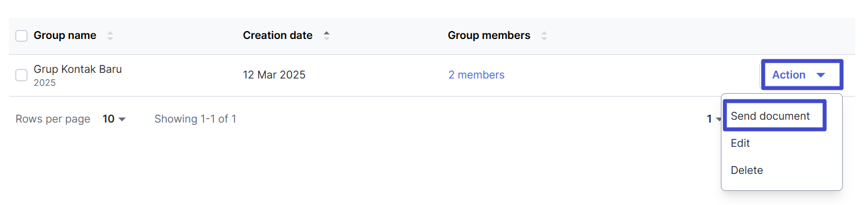This screenshot has height=205, width=868.
Task: Click the caret next to rows count 10
Action: (x=122, y=119)
